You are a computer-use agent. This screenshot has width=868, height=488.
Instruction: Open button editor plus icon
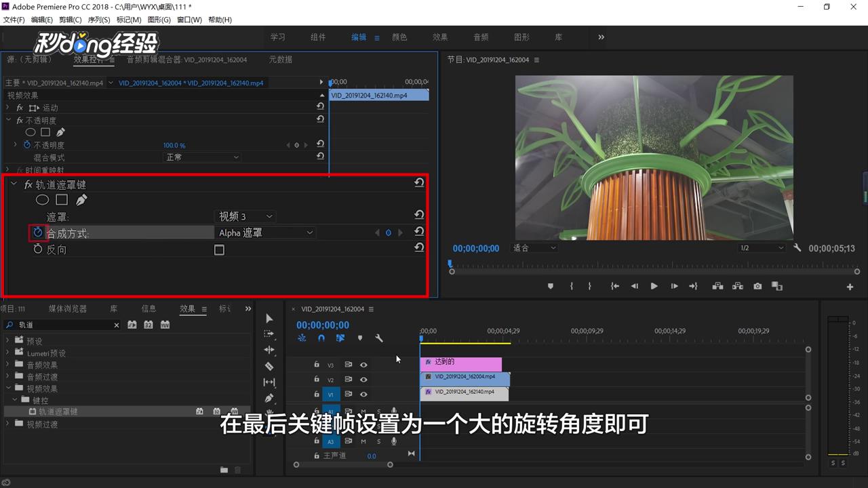pos(850,287)
